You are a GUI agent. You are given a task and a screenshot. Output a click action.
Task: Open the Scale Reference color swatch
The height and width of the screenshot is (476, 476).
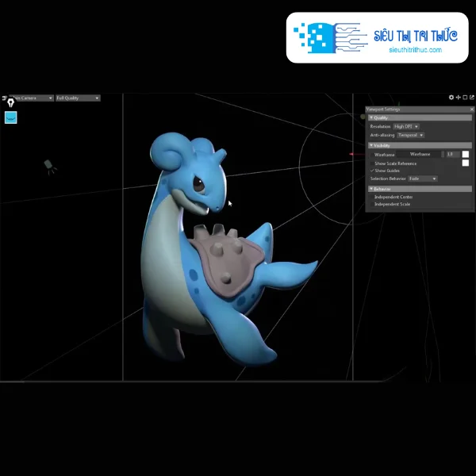[x=465, y=163]
